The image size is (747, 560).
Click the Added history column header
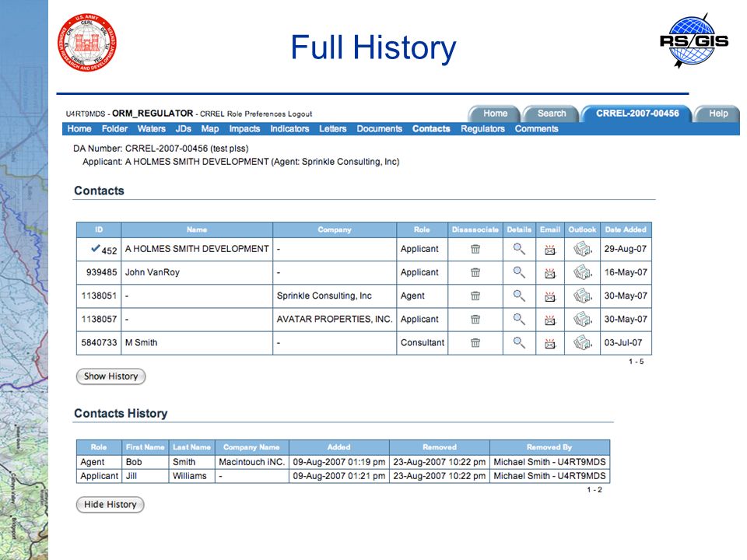[x=338, y=447]
